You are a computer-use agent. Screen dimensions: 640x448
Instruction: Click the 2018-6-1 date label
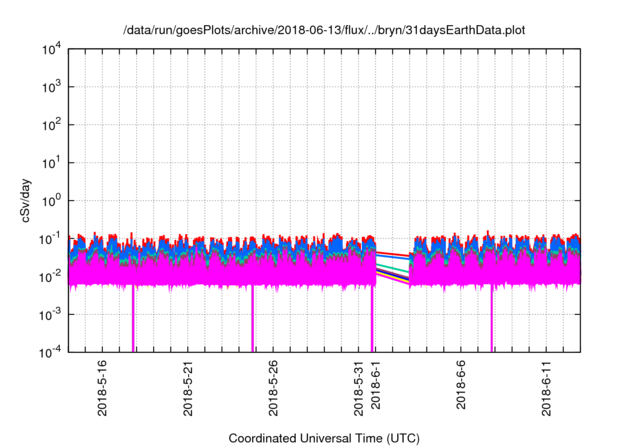pyautogui.click(x=376, y=385)
